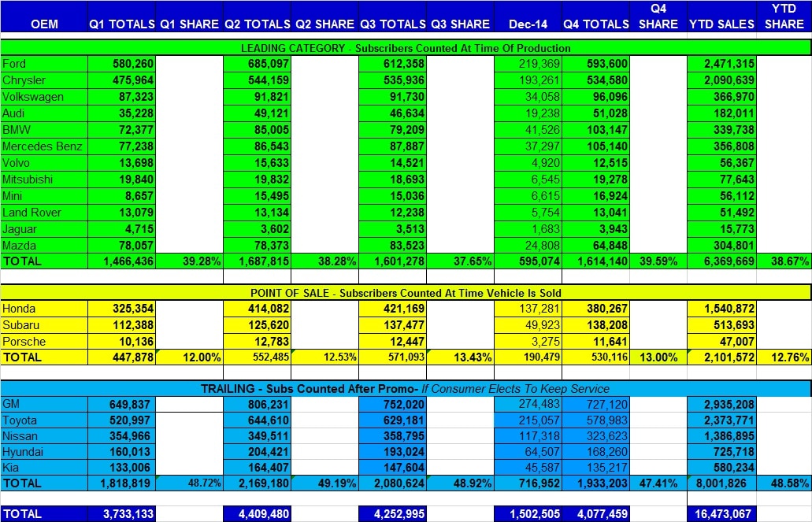Select the POINT OF SALE section banner
812x522 pixels.
(406, 293)
